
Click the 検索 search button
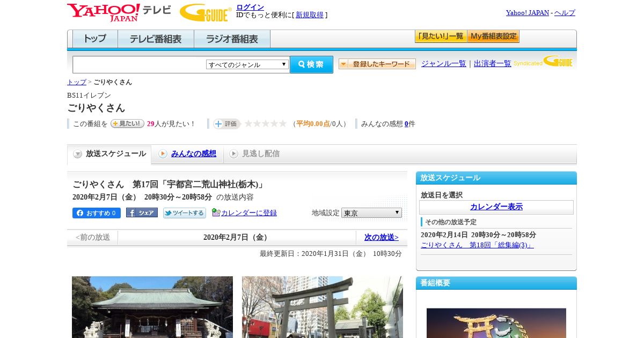[x=311, y=64]
